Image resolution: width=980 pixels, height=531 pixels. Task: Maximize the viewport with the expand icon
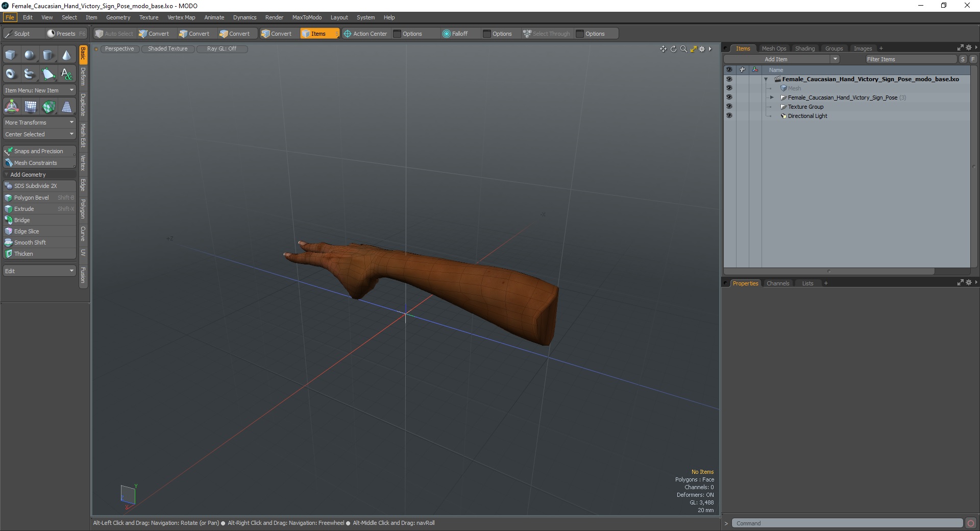point(693,49)
